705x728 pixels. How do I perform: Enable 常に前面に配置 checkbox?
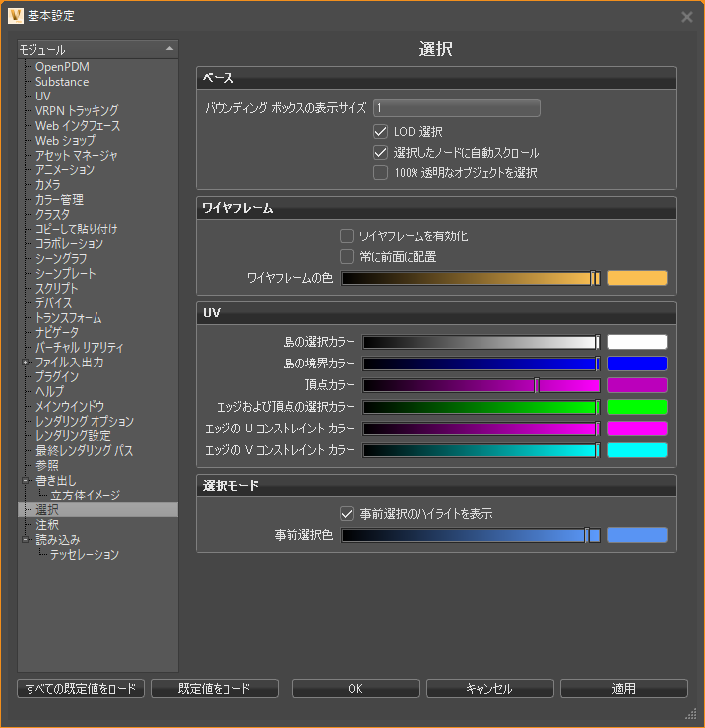[x=347, y=257]
